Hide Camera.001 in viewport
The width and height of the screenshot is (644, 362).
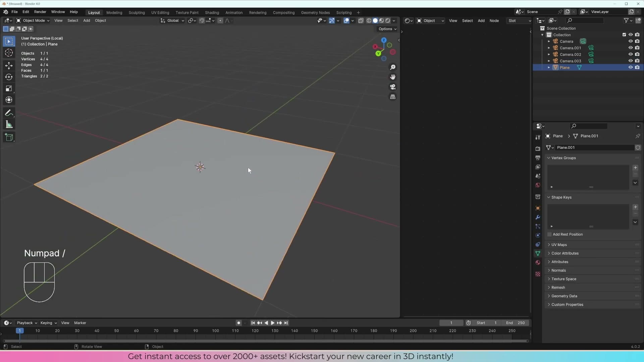(x=631, y=48)
